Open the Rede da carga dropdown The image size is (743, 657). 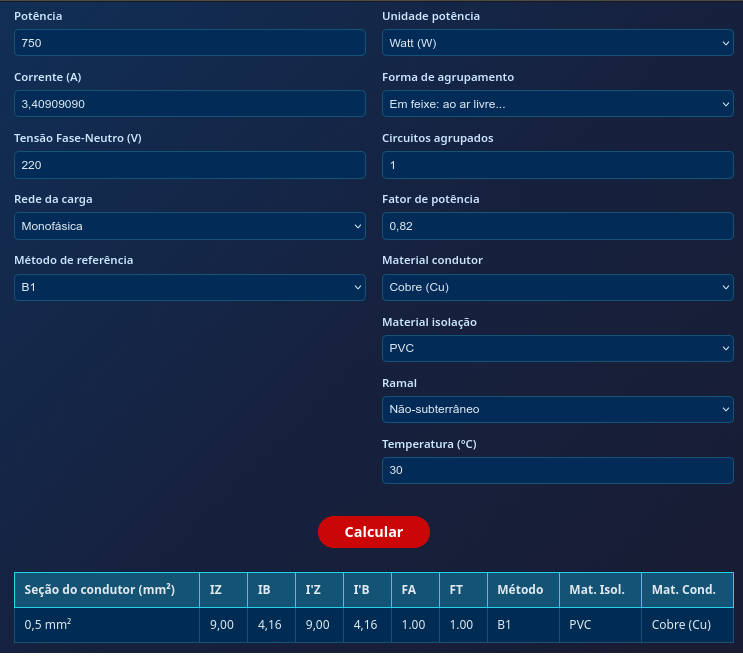pos(190,226)
